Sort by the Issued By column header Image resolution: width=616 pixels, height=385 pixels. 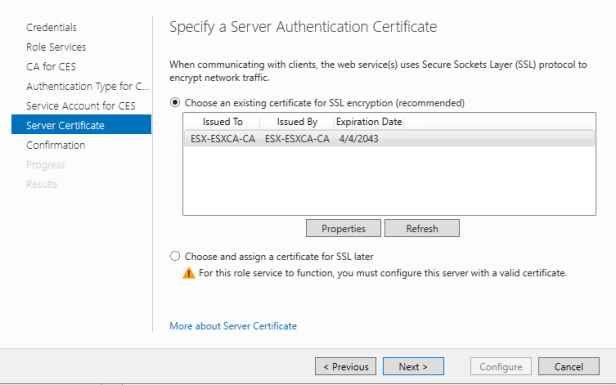click(x=297, y=122)
